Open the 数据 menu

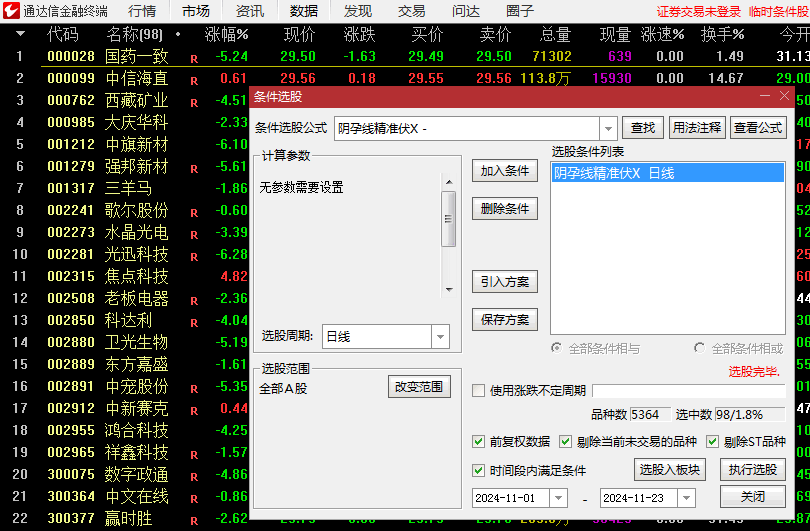click(x=304, y=11)
